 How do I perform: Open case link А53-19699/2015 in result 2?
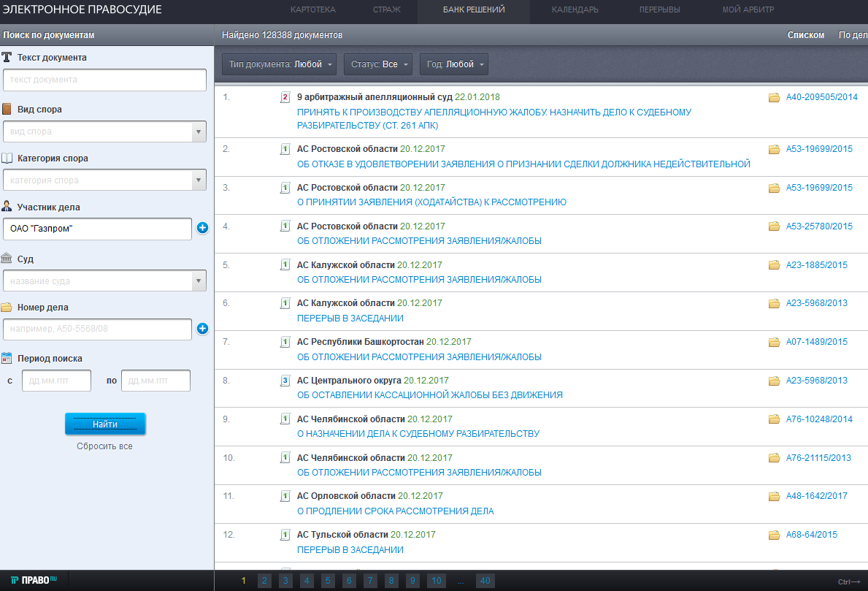click(819, 149)
